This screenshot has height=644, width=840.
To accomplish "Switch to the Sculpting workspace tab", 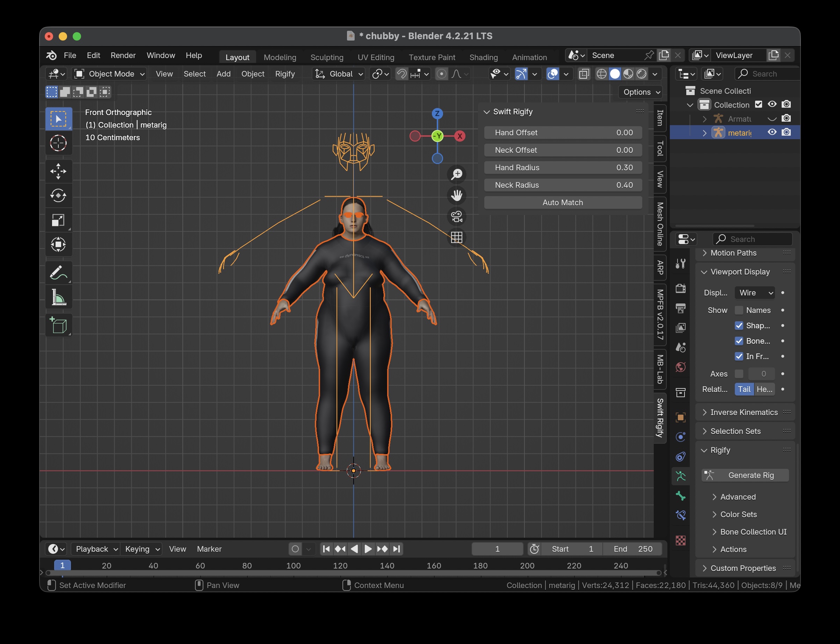I will click(327, 57).
